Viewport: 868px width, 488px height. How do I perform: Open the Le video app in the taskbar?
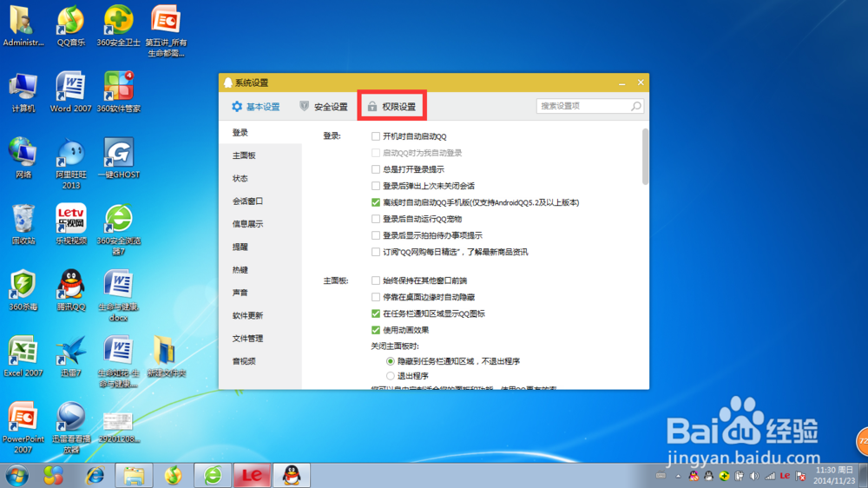tap(252, 475)
